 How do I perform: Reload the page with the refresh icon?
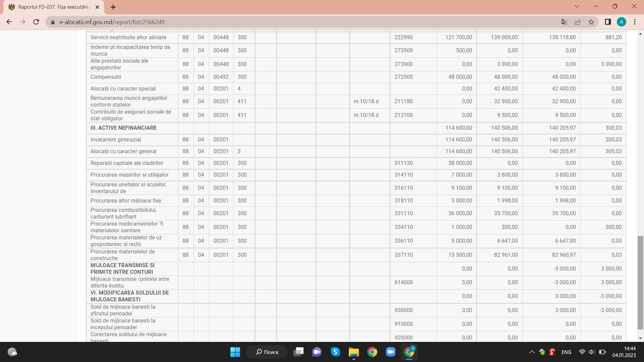pos(36,22)
